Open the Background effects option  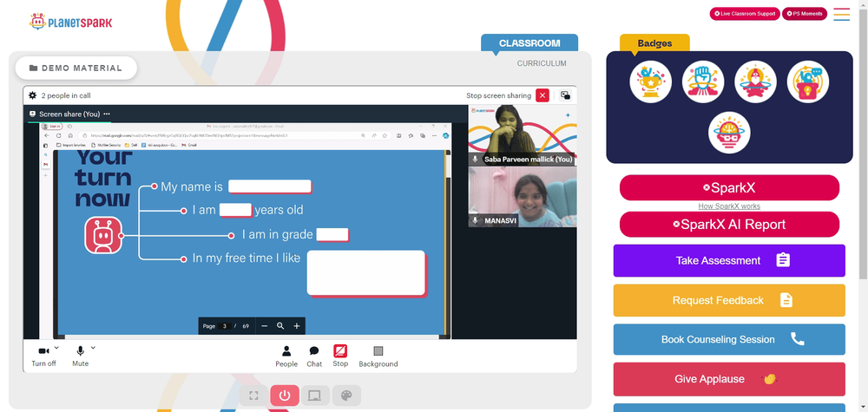point(378,356)
